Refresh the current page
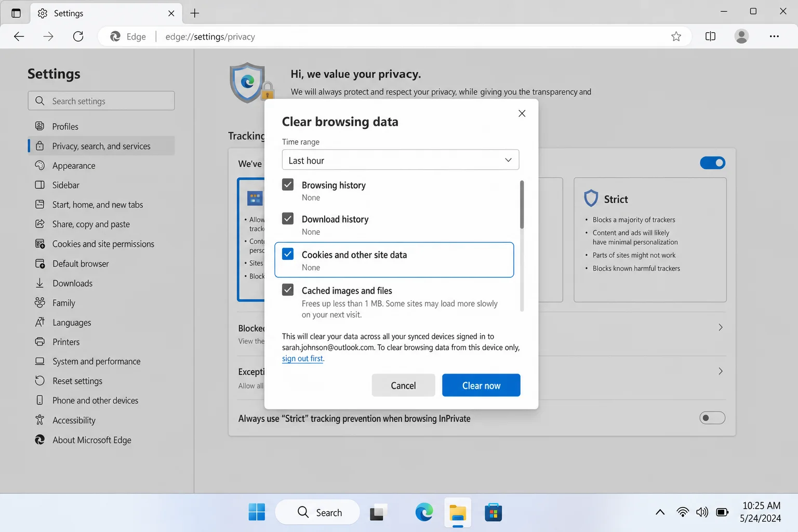The image size is (798, 532). point(78,36)
